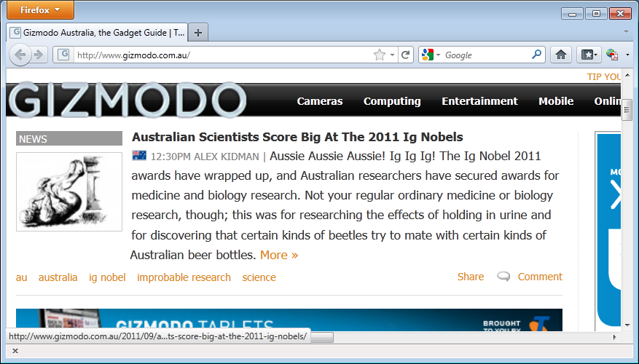This screenshot has width=639, height=364.
Task: Go to the home page via the house icon
Action: coord(561,55)
